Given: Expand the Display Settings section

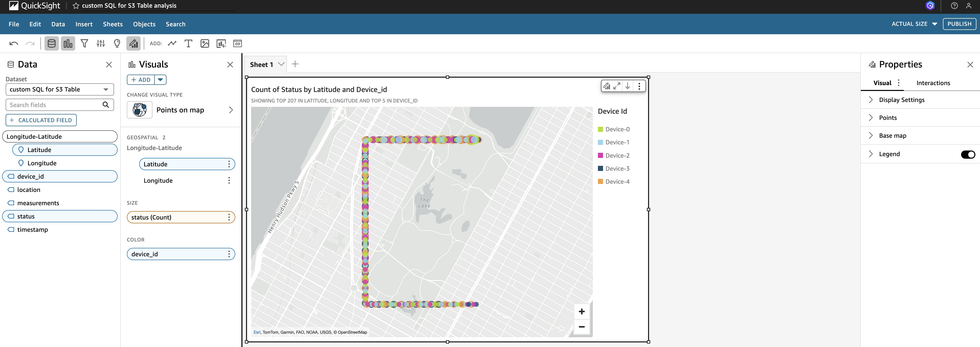Looking at the screenshot, I should coord(901,100).
